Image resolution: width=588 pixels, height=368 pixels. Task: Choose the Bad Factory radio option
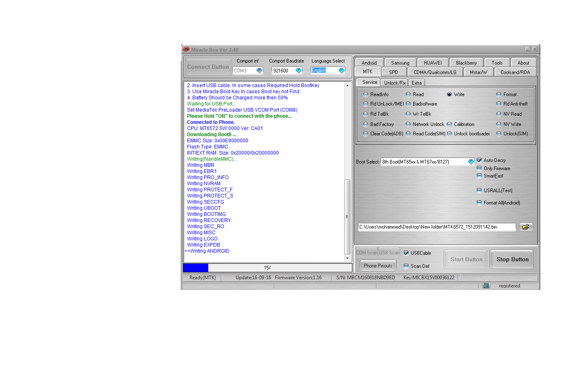click(365, 124)
